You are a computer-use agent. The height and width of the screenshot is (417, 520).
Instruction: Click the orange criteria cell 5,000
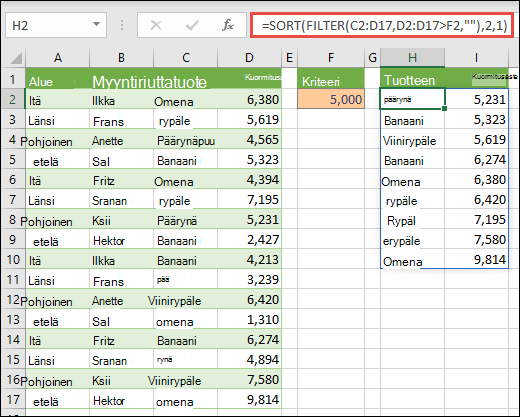point(331,99)
